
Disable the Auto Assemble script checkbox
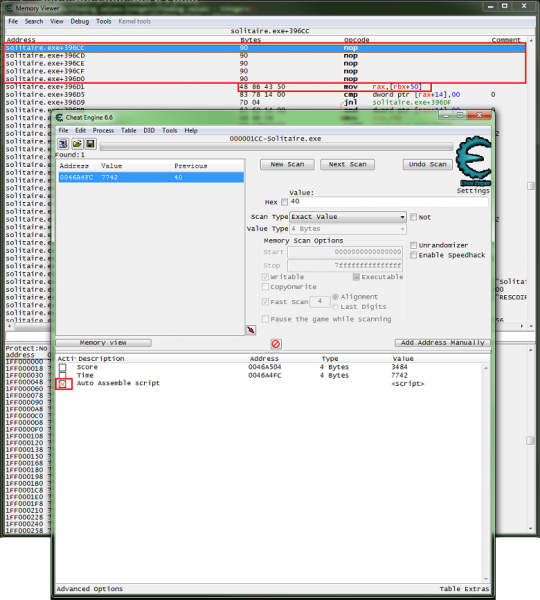tap(63, 384)
